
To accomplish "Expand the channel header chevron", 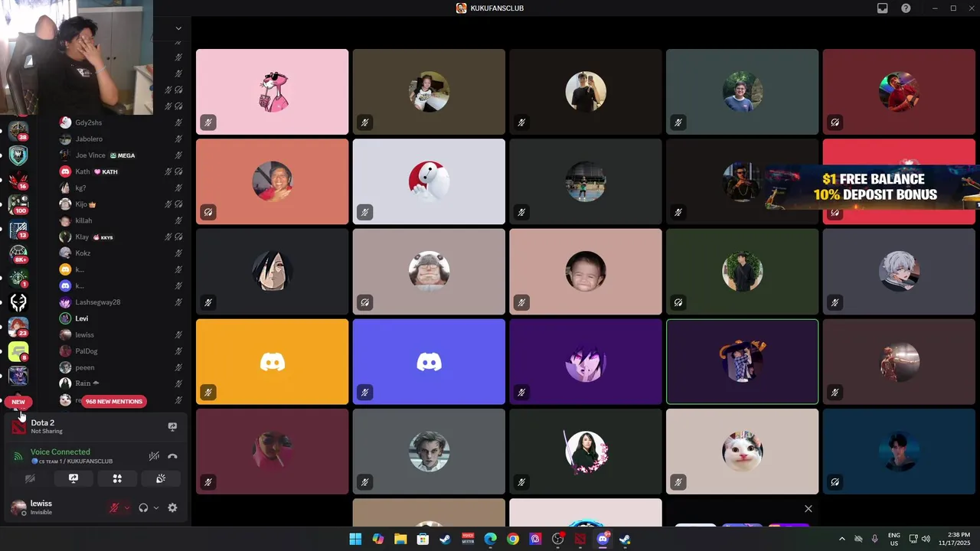I will pyautogui.click(x=178, y=28).
